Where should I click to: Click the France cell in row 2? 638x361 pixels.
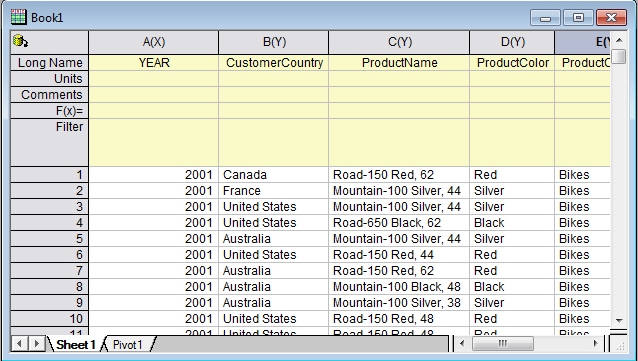click(273, 190)
